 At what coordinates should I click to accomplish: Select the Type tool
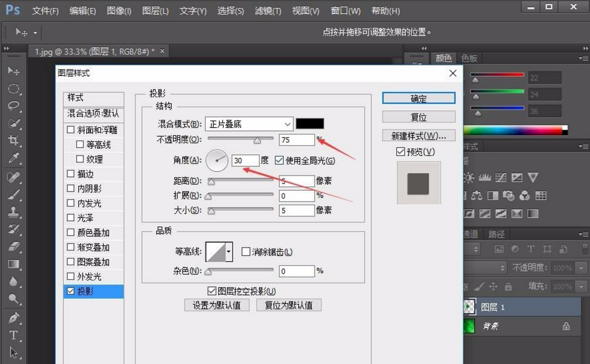click(12, 333)
